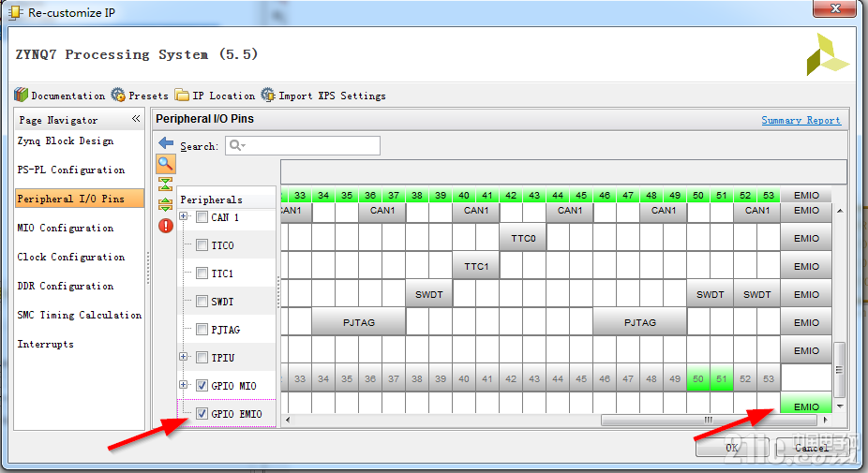The image size is (868, 473).
Task: Open DDR Configuration page
Action: [66, 286]
